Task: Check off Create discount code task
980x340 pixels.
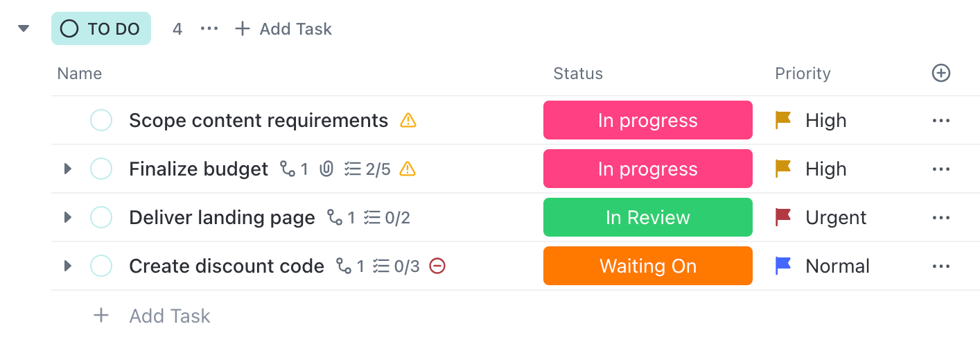Action: [x=101, y=266]
